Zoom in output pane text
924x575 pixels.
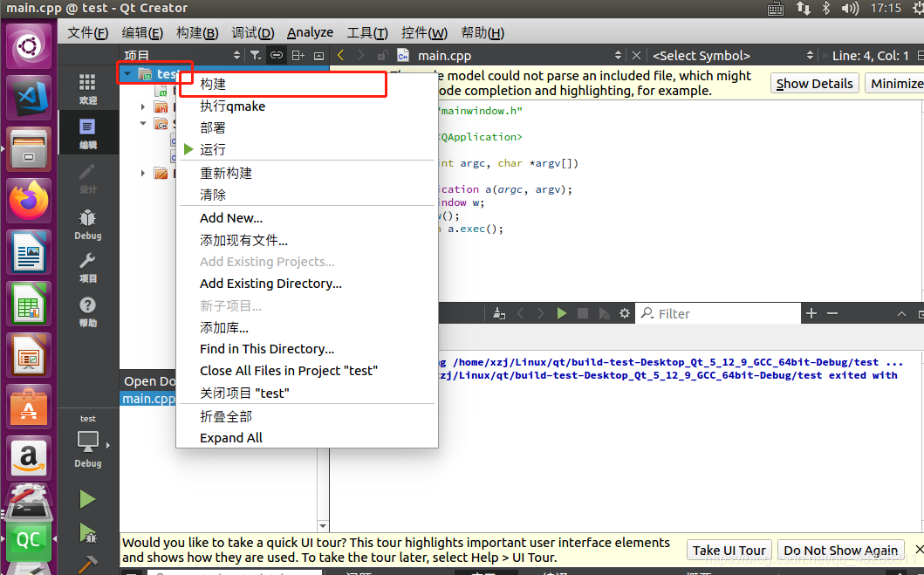(x=811, y=313)
